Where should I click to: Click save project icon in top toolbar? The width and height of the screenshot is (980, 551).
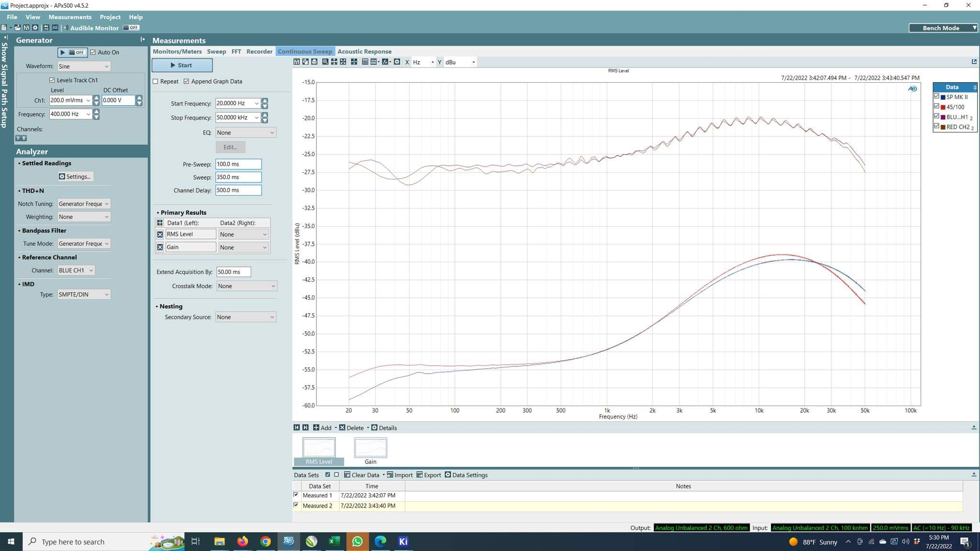pyautogui.click(x=26, y=28)
